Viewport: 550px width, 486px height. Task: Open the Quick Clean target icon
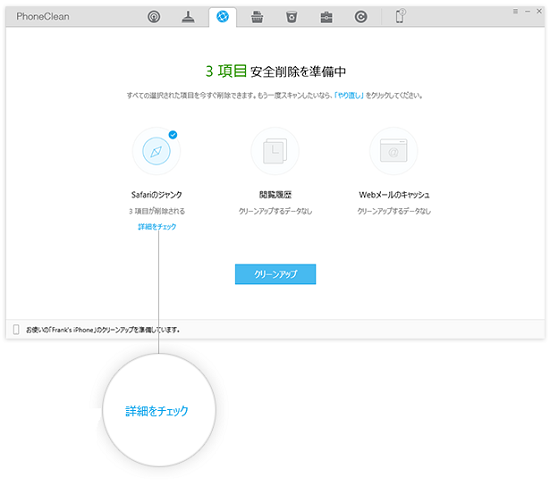[154, 16]
